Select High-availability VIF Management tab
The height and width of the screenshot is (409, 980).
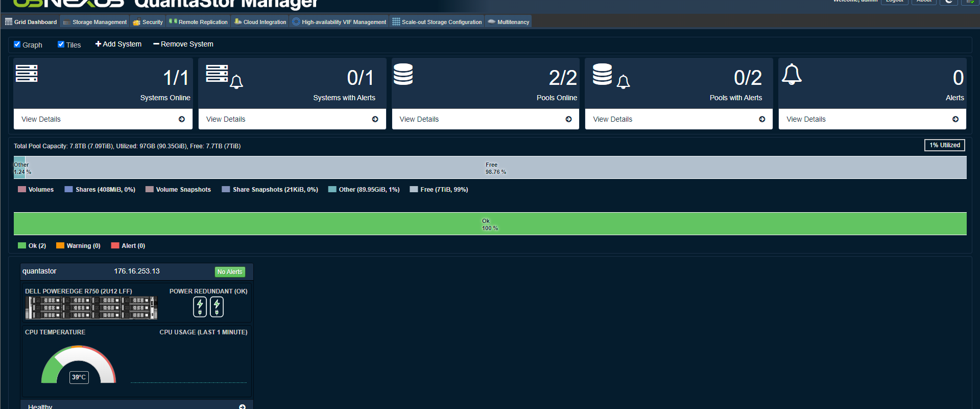click(339, 22)
